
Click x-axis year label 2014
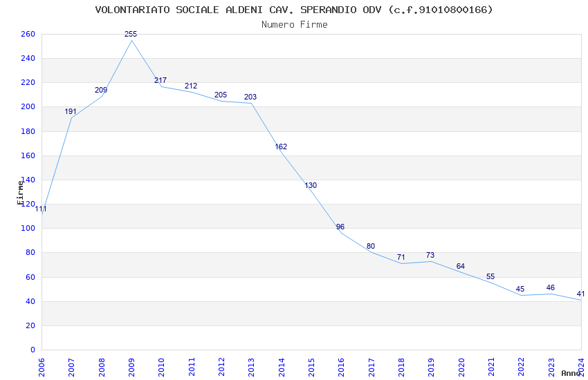pyautogui.click(x=282, y=367)
